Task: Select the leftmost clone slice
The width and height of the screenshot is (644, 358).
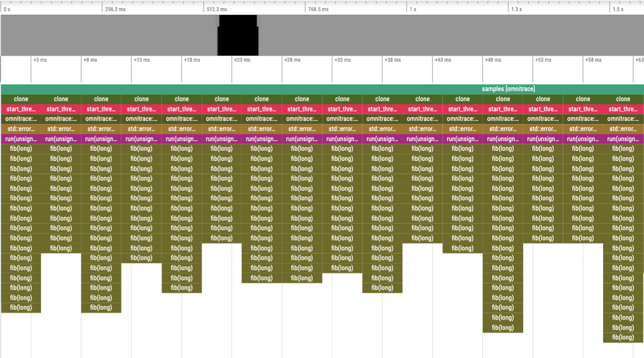Action: point(21,99)
